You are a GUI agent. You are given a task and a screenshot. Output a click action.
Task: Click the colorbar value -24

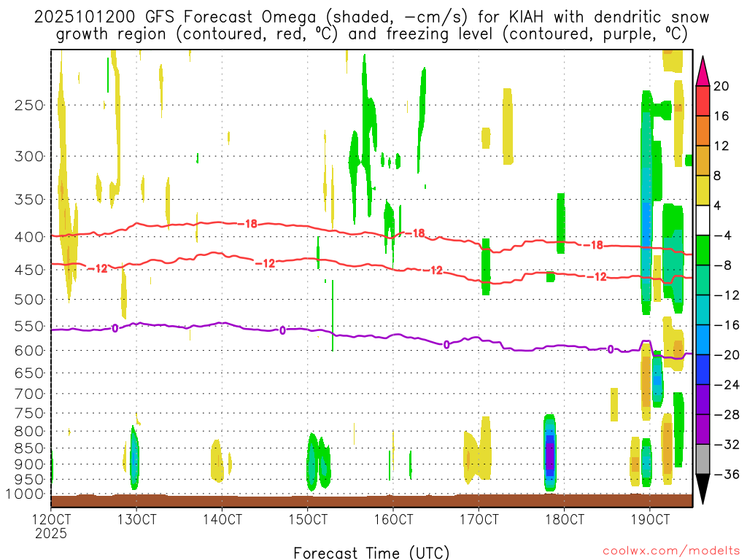727,385
